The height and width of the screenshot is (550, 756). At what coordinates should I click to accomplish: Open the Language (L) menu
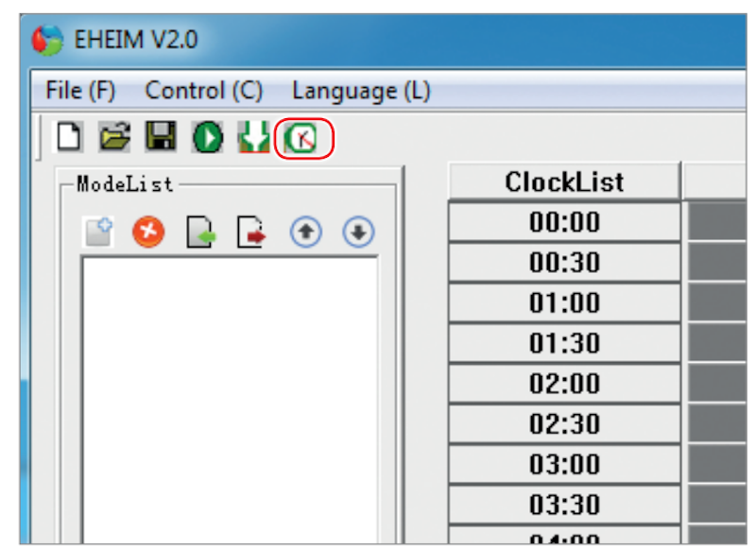point(362,91)
